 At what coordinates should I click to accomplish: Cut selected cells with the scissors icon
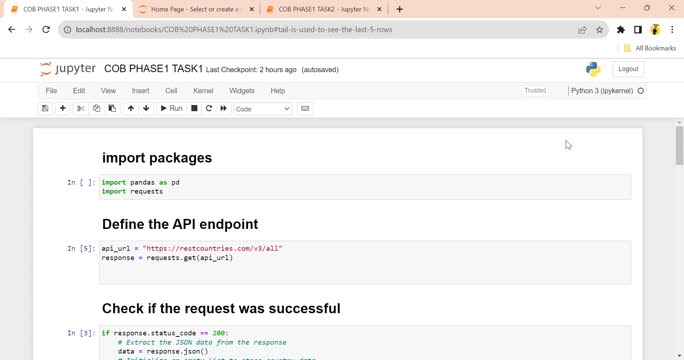pyautogui.click(x=81, y=108)
